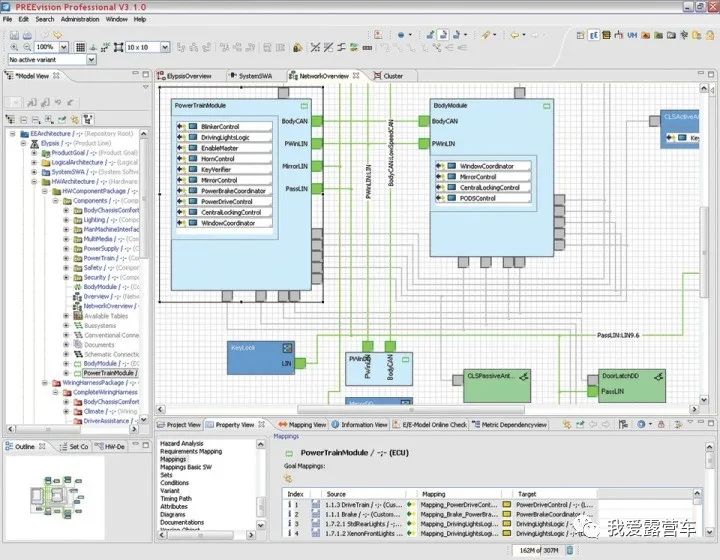
Task: Open the E/E-Model Online Check tab
Action: [x=430, y=425]
